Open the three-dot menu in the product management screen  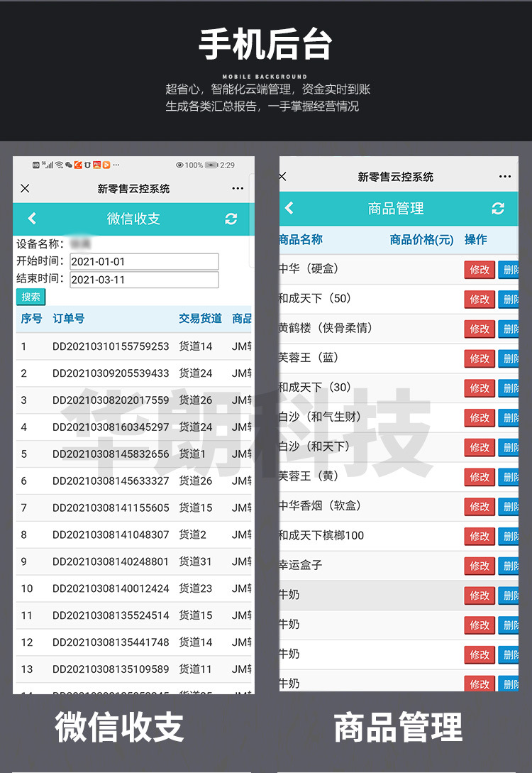pyautogui.click(x=504, y=177)
